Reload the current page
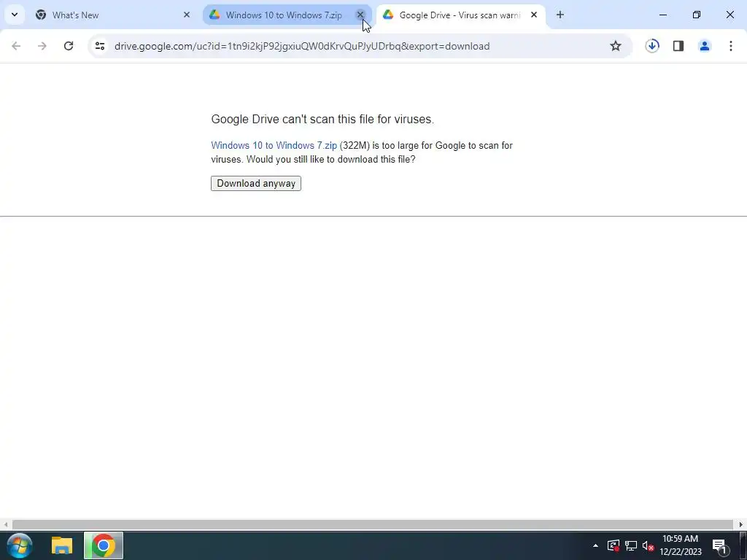The height and width of the screenshot is (560, 747). click(x=69, y=46)
